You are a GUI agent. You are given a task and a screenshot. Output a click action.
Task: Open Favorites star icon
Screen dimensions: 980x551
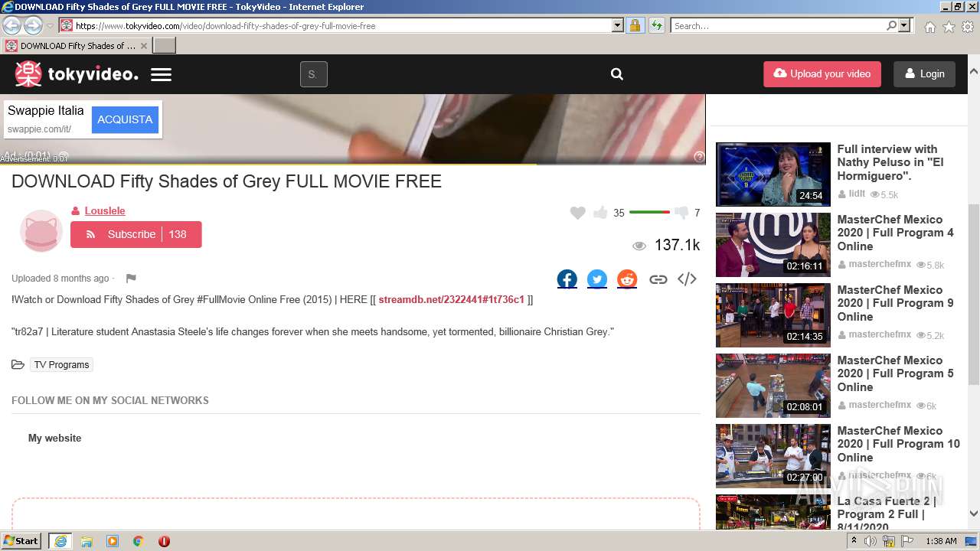949,27
